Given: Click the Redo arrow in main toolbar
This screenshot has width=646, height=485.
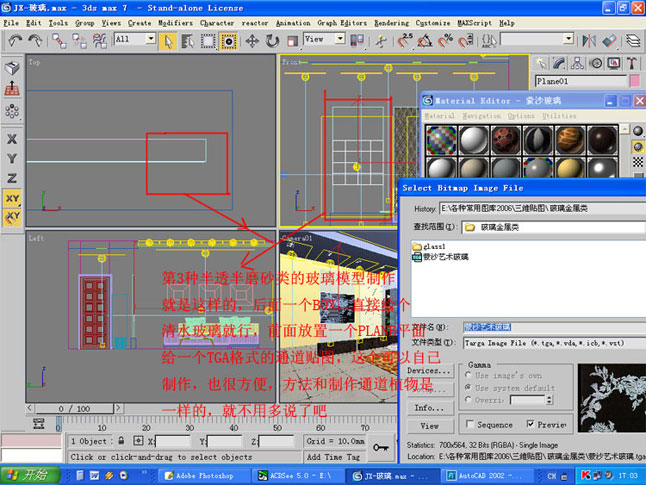Looking at the screenshot, I should coord(35,41).
